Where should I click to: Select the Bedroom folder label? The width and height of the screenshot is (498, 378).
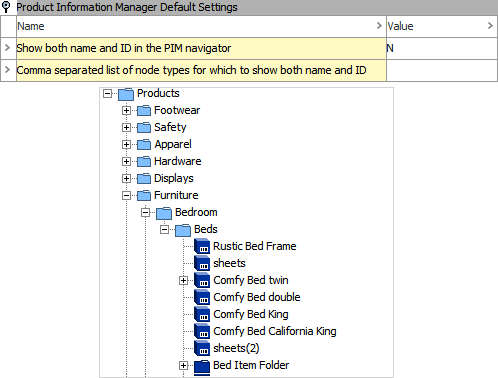[196, 212]
